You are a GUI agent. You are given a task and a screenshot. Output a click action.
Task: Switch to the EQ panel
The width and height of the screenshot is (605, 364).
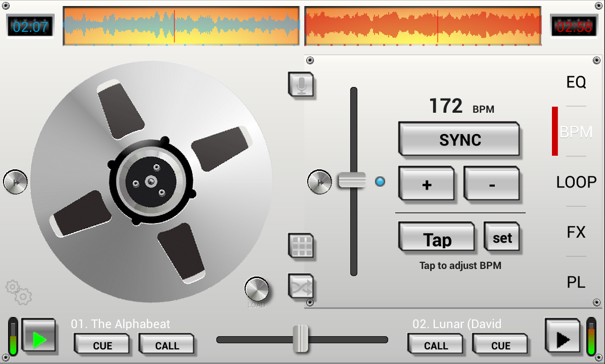[577, 81]
